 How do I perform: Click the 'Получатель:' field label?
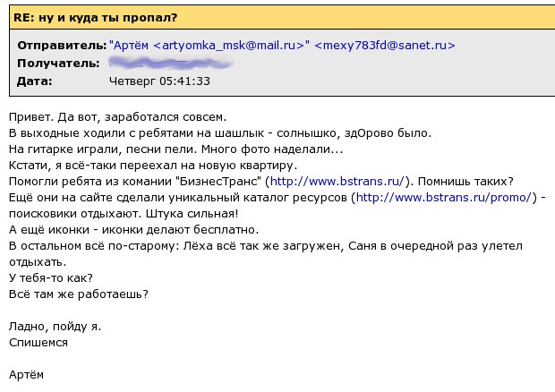click(58, 64)
